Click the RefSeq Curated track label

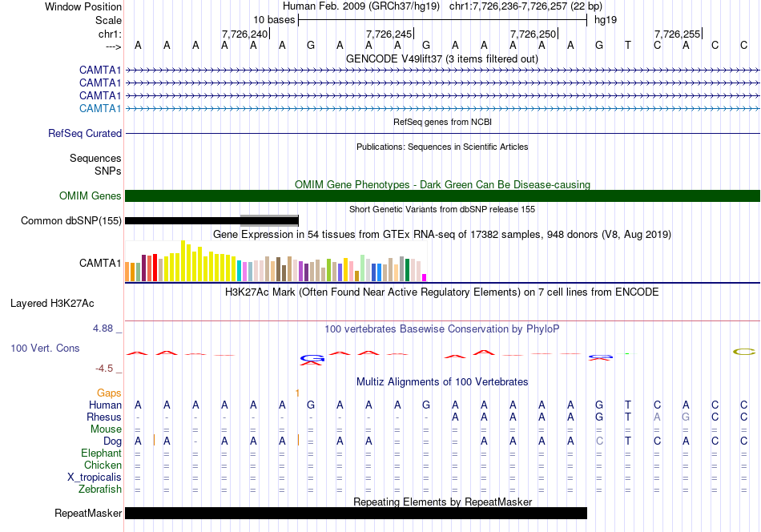[84, 134]
